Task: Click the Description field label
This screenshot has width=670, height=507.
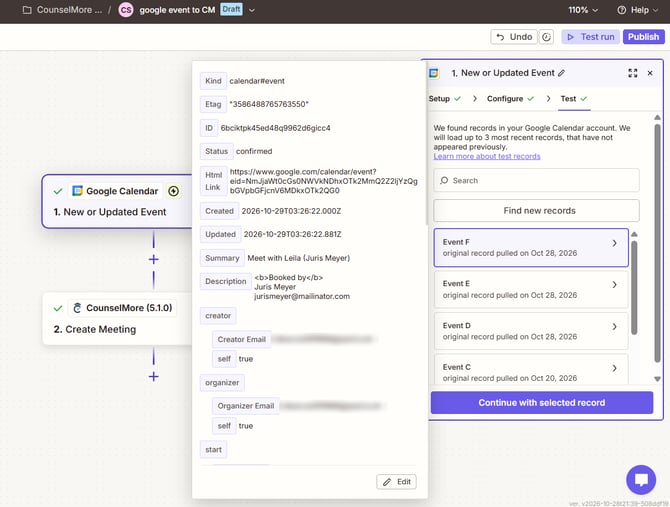Action: pos(226,281)
